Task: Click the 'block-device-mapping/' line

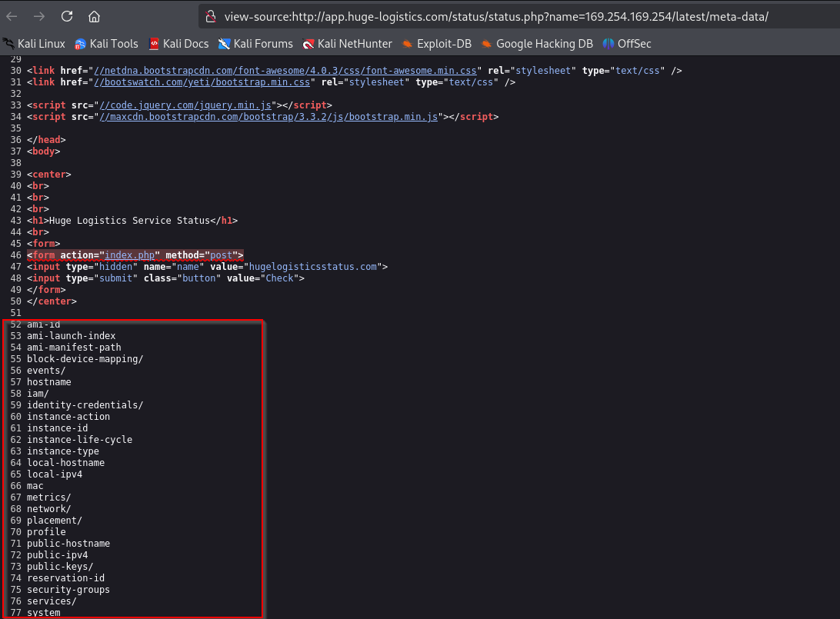Action: tap(85, 359)
